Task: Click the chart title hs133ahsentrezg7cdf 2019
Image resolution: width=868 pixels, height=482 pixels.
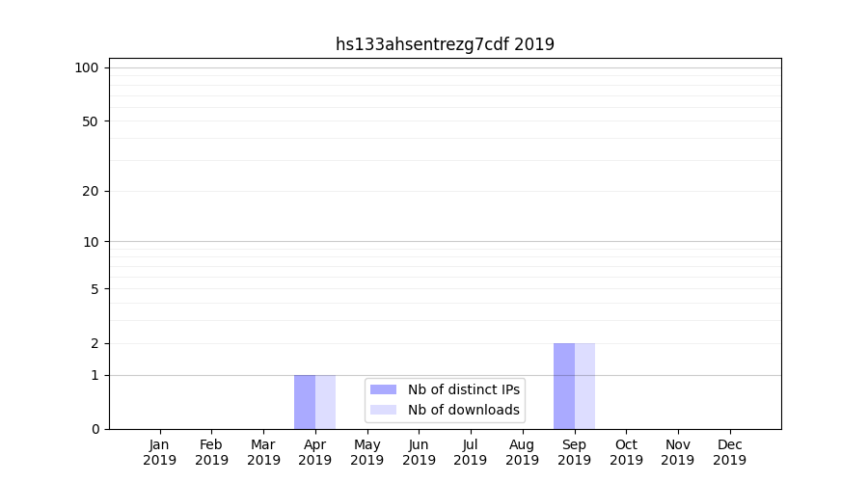Action: tap(445, 44)
